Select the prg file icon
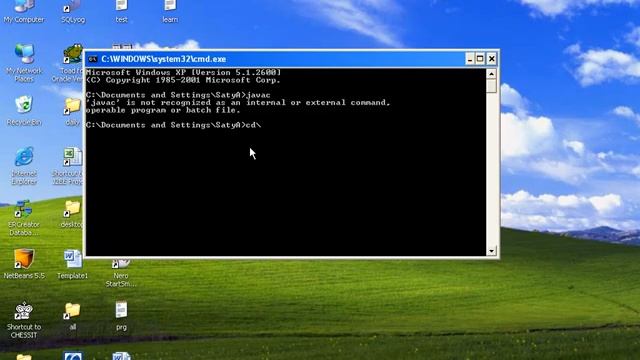Screen dimensions: 640x360 coord(121,316)
